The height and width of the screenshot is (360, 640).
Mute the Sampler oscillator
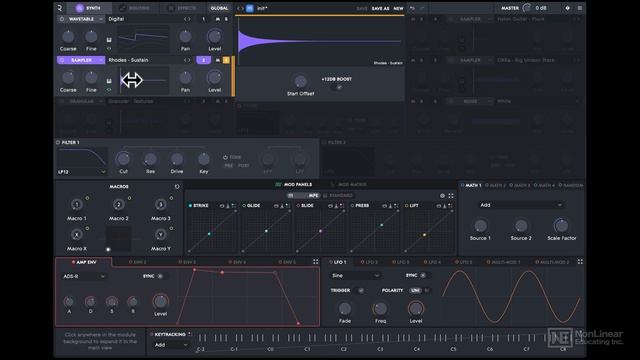click(x=218, y=60)
